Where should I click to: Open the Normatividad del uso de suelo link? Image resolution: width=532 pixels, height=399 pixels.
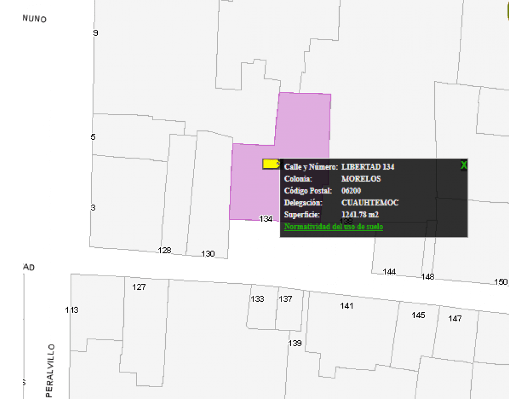coord(334,227)
